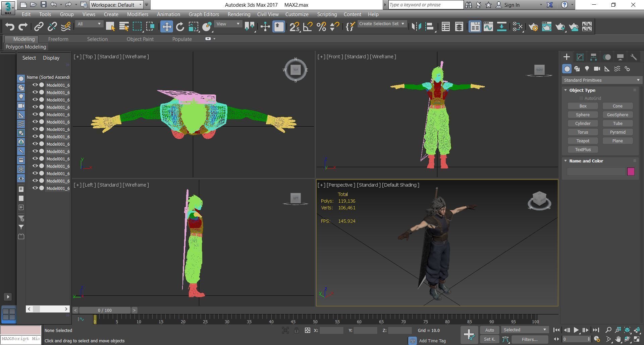Image resolution: width=644 pixels, height=345 pixels.
Task: Open the Scripting menu
Action: (x=327, y=14)
